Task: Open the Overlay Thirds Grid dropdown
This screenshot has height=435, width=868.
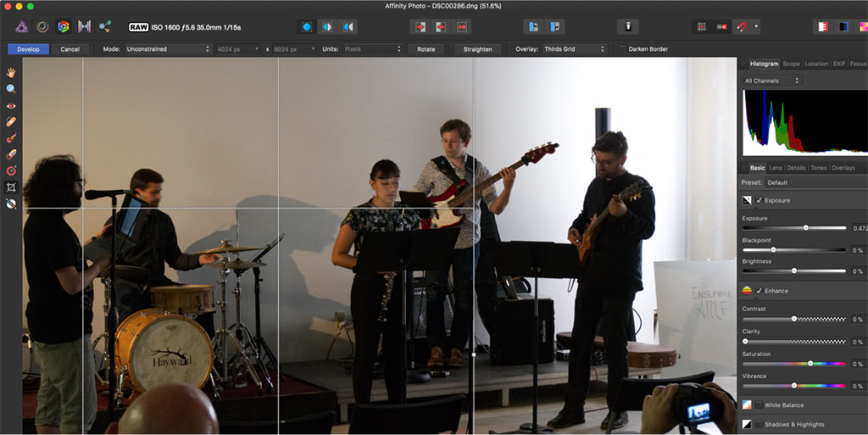Action: point(575,49)
